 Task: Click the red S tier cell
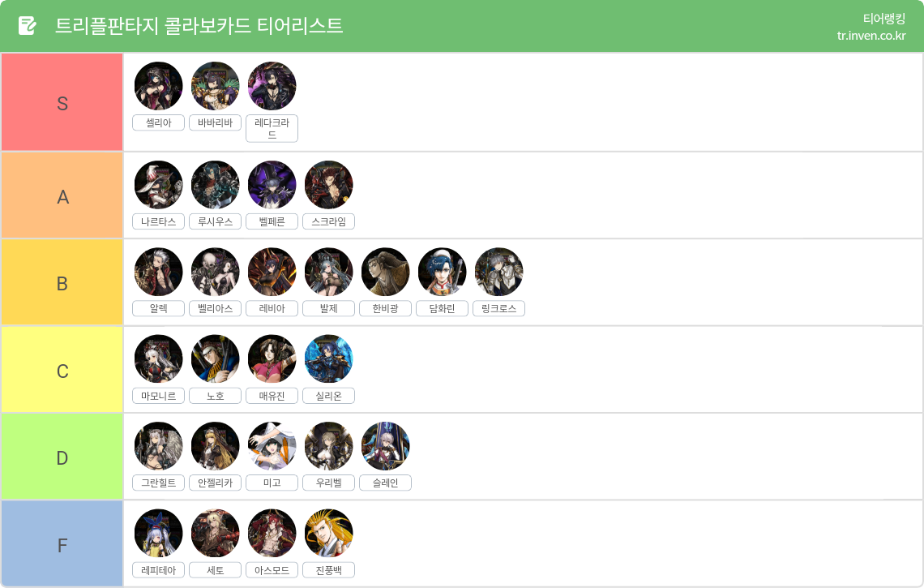(62, 102)
